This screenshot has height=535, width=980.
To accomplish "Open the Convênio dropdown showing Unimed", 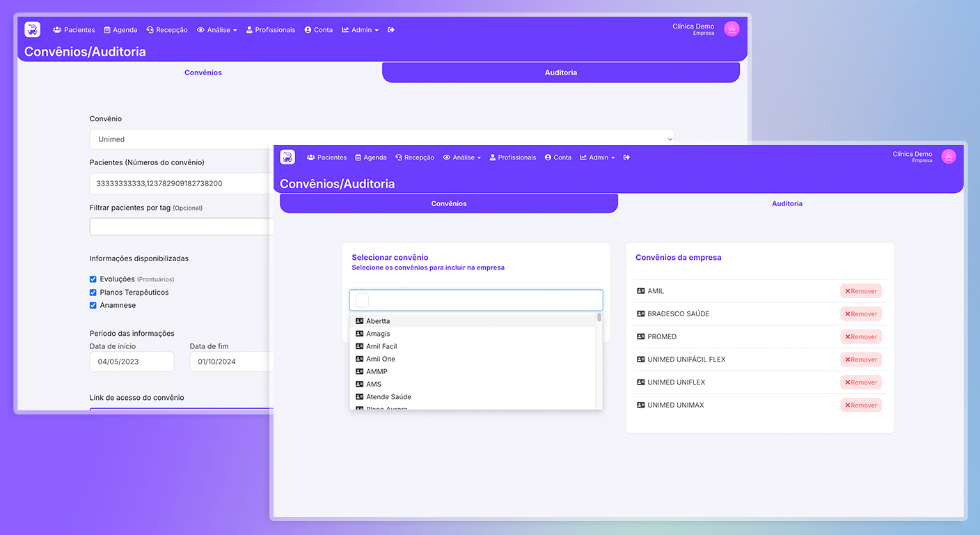I will coord(381,139).
